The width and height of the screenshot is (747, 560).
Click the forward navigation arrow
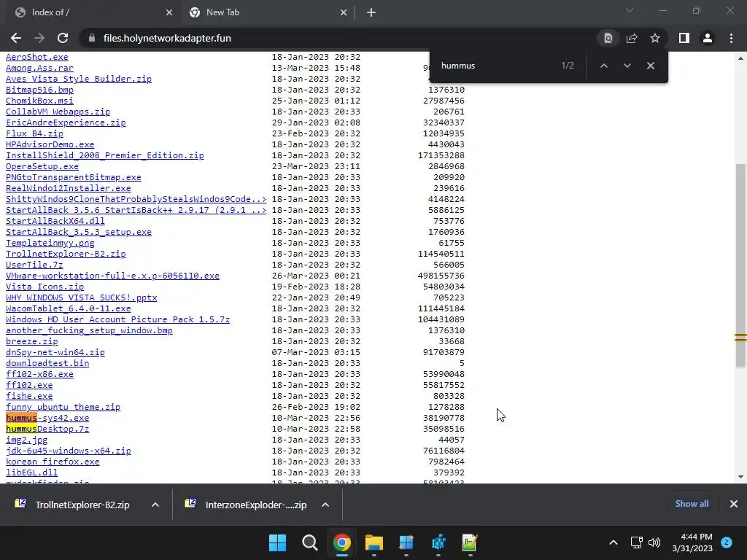[39, 38]
